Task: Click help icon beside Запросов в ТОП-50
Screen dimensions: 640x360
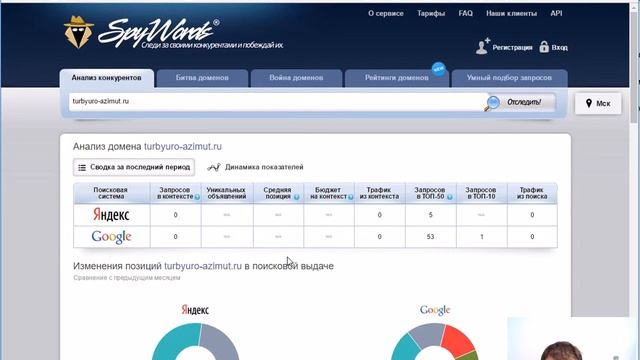Action: tap(449, 197)
